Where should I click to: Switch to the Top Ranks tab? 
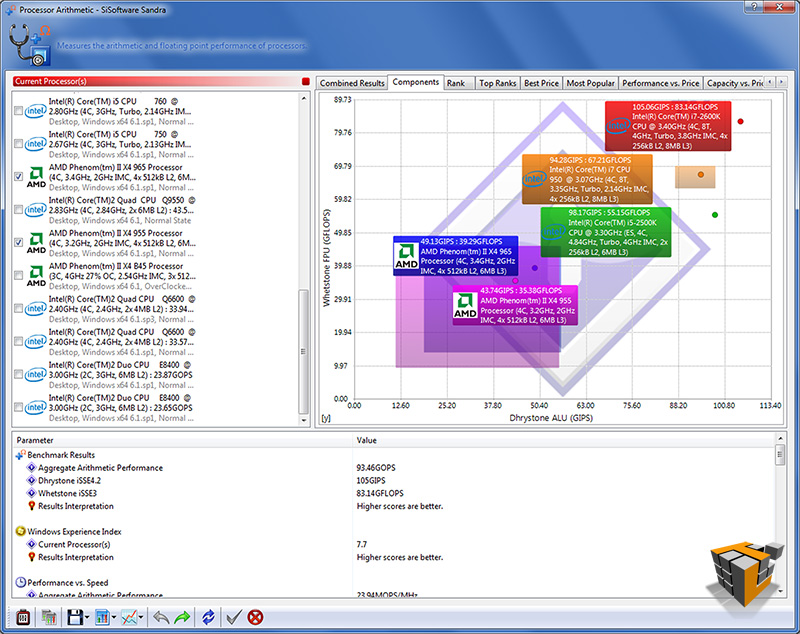(497, 83)
